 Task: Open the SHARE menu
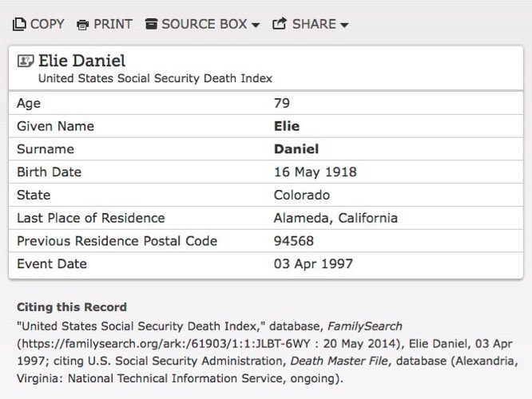tap(314, 24)
